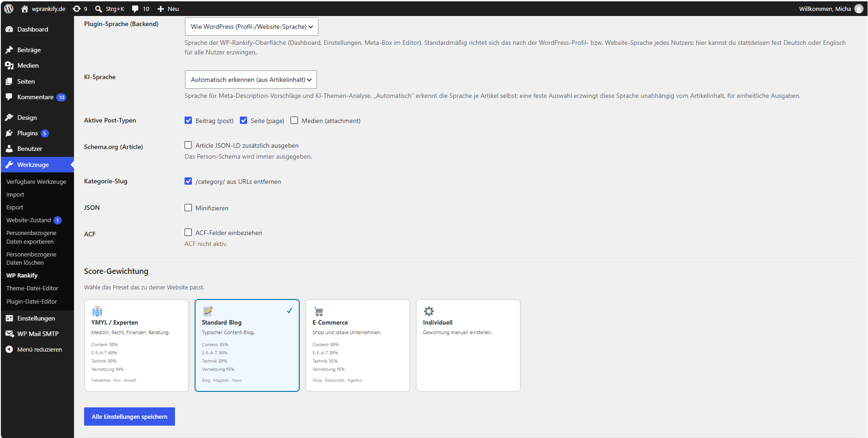868x438 pixels.
Task: Enable Medien (attachment) post type
Action: click(x=294, y=120)
